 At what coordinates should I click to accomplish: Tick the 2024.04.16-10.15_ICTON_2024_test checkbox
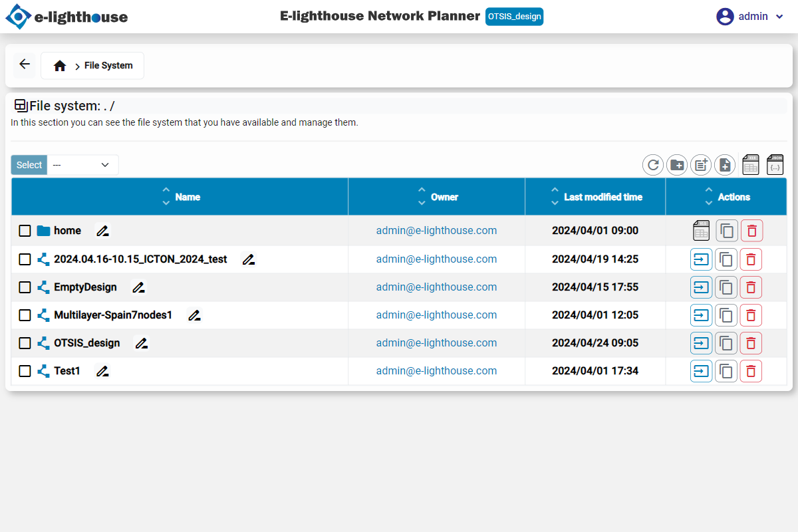[25, 259]
